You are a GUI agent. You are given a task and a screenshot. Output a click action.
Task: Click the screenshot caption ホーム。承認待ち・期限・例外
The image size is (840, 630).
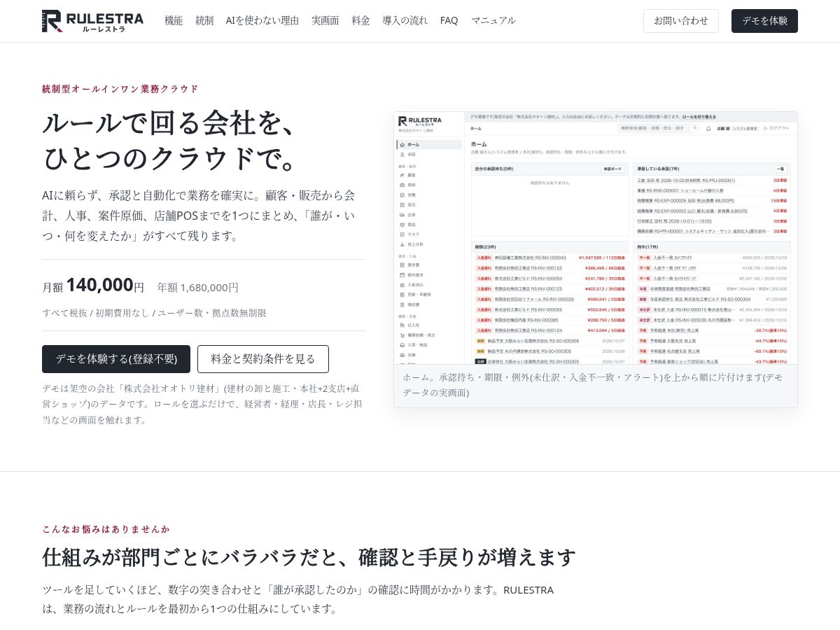pyautogui.click(x=592, y=385)
